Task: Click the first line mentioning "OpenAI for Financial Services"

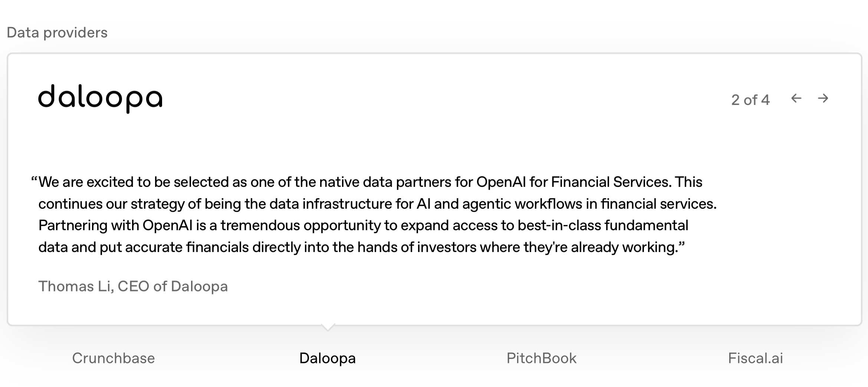Action: tap(367, 182)
